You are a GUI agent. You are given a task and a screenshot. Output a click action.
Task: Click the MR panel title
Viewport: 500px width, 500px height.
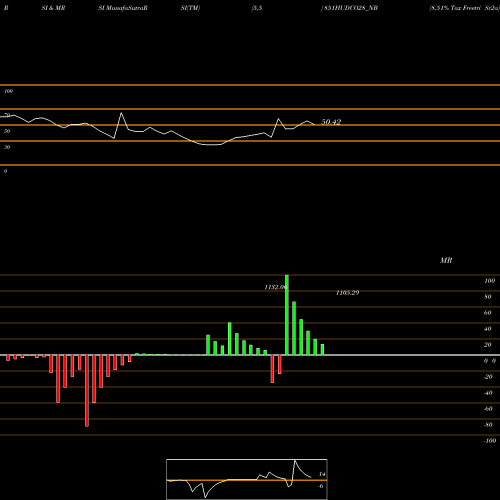point(446,260)
